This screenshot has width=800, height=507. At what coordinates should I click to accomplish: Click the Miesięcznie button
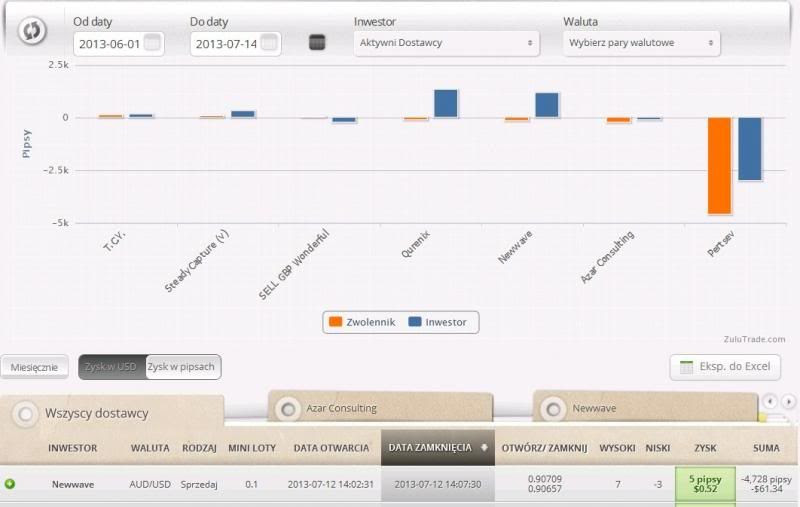point(34,367)
